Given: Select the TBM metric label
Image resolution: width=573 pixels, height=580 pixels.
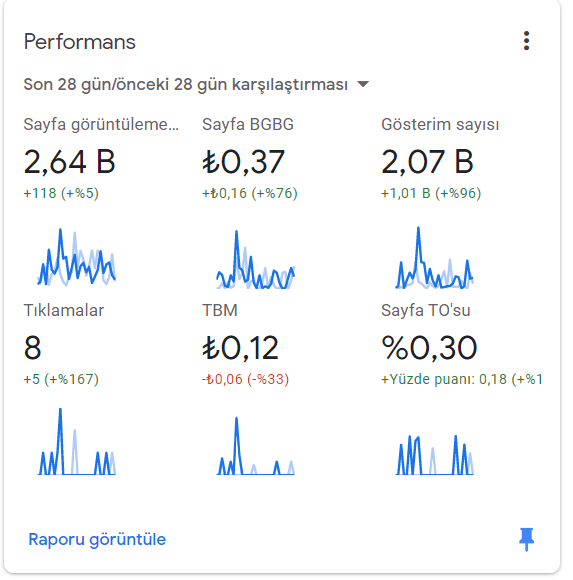Looking at the screenshot, I should [x=220, y=310].
